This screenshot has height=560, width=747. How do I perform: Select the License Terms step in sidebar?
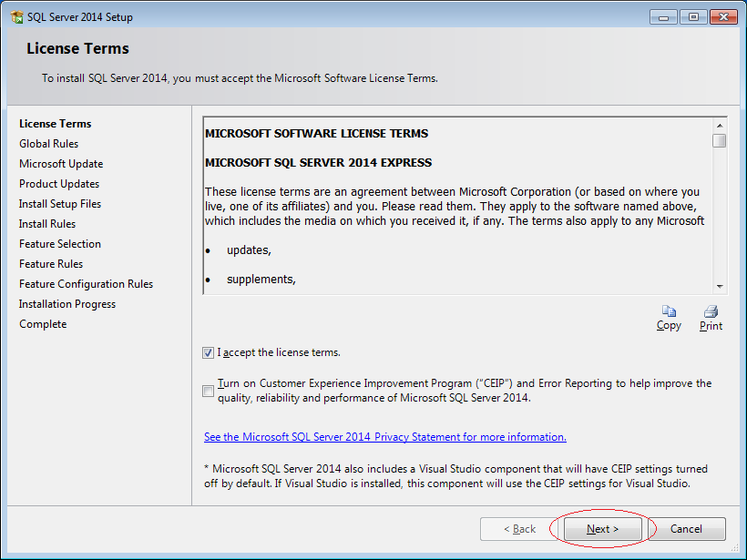coord(56,124)
